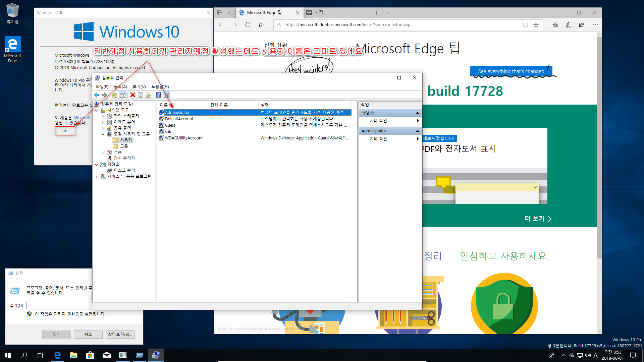Viewport: 644px width, 362px height.
Task: Click Edge browser Back arrow
Action: pos(221,25)
